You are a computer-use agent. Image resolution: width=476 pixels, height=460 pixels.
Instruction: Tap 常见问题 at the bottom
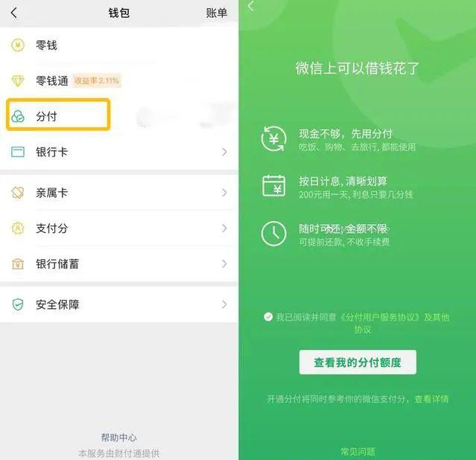pos(358,452)
